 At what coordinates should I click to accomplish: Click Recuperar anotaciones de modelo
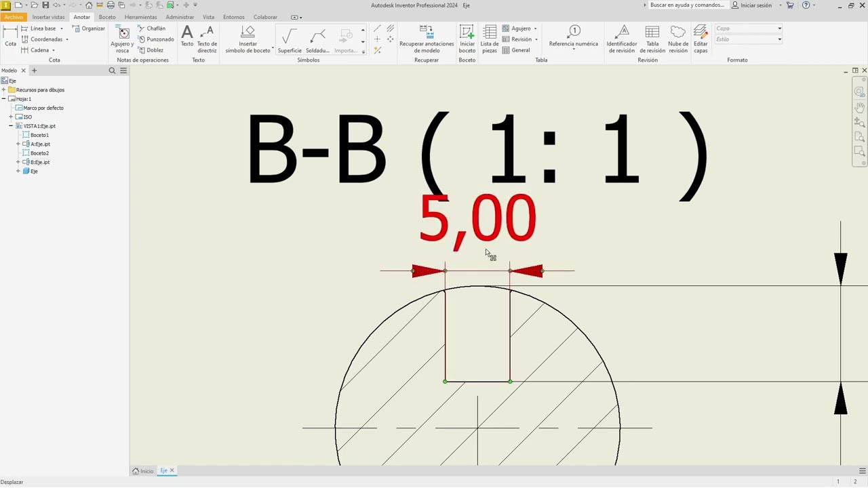click(x=427, y=39)
